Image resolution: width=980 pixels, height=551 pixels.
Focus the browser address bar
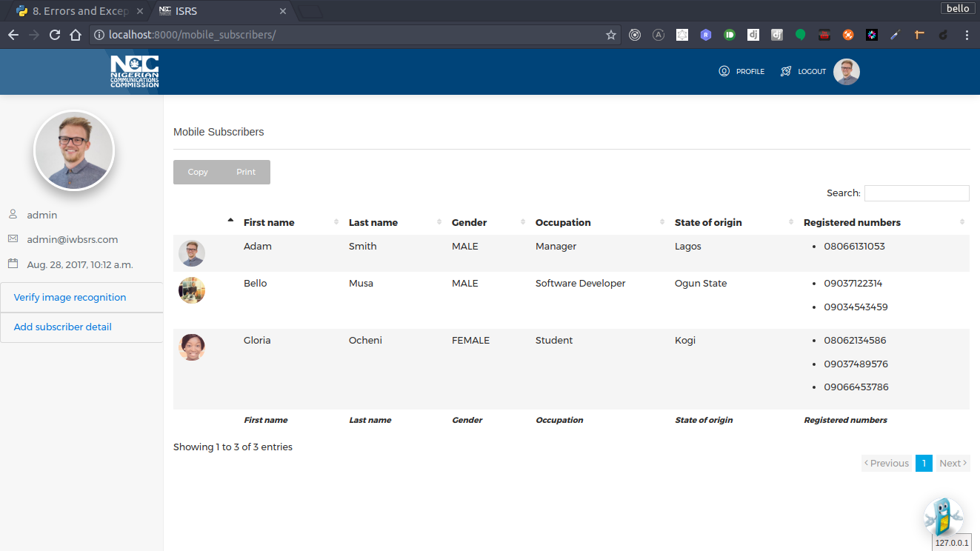pyautogui.click(x=356, y=35)
